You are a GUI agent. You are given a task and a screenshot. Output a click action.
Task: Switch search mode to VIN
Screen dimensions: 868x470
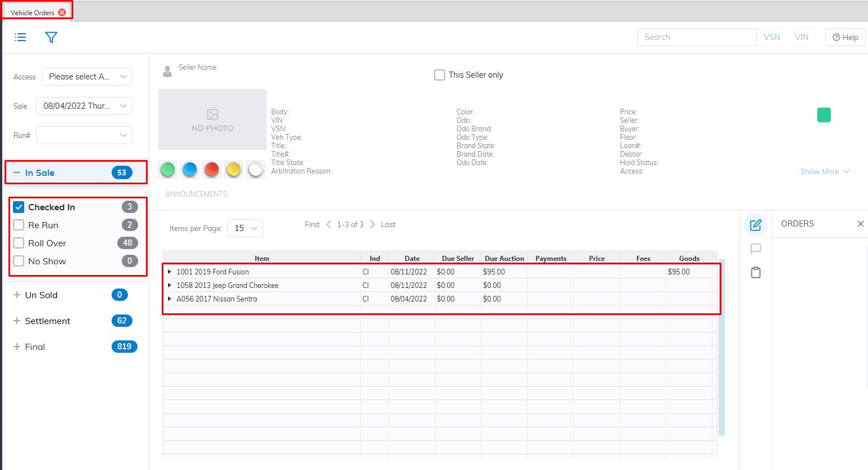(x=801, y=37)
